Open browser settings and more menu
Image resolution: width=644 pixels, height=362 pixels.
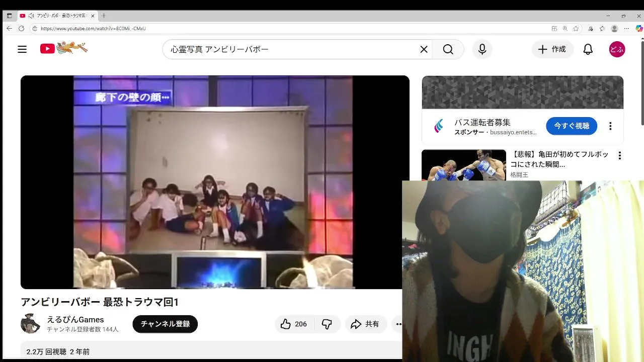[x=626, y=29]
